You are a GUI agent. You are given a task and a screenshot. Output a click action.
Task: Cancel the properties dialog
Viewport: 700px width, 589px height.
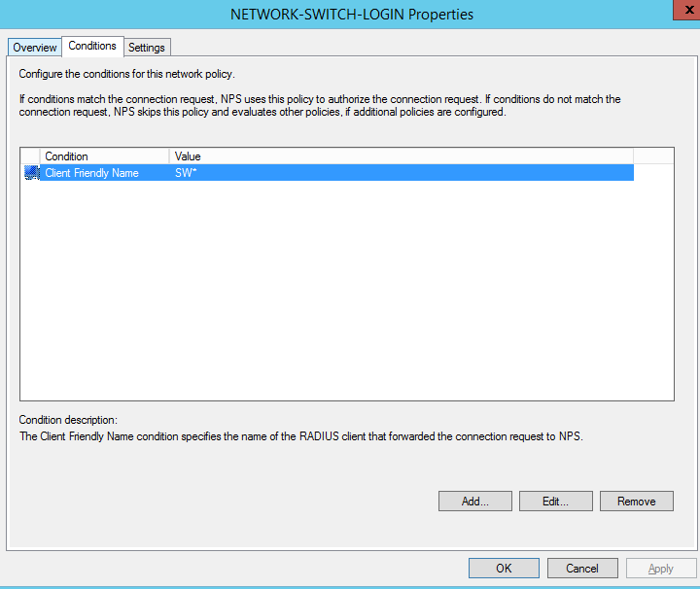582,568
